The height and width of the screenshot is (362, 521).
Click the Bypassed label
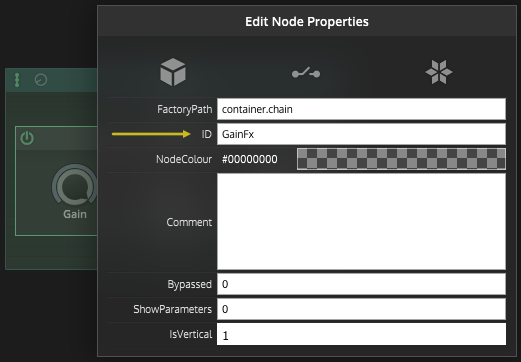pos(189,284)
